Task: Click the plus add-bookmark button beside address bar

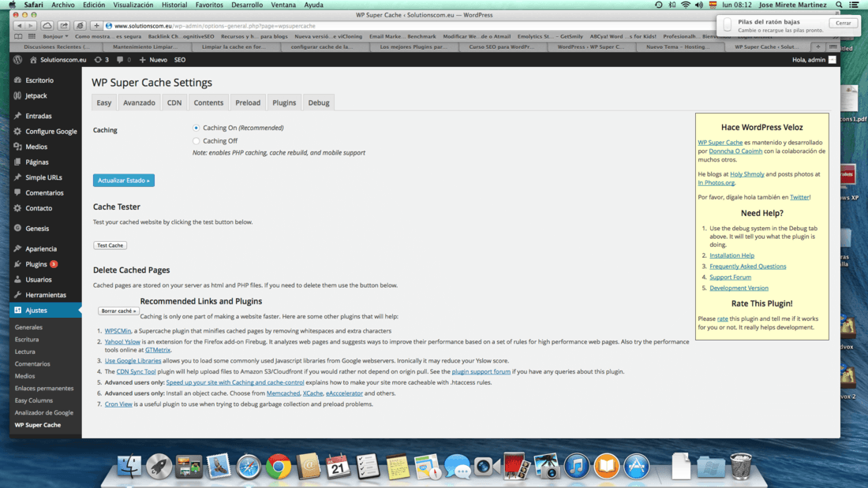Action: click(96, 25)
